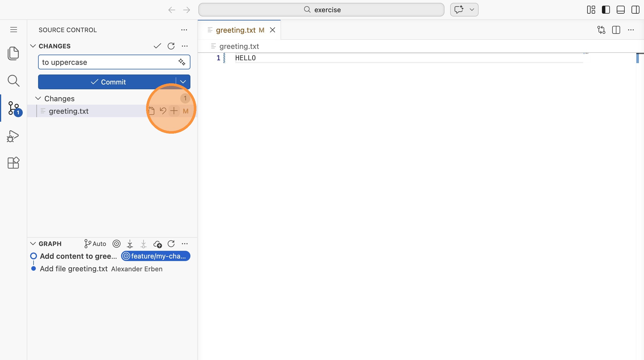Screen dimensions: 644x360
Task: Open the Extensions view
Action: 13,163
